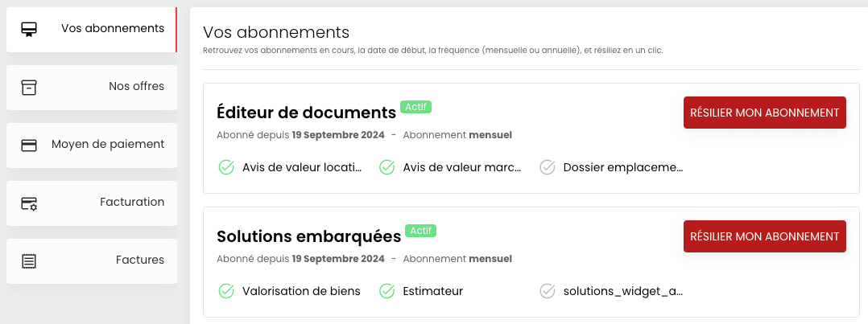Image resolution: width=868 pixels, height=324 pixels.
Task: Open the Facturation section
Action: pyautogui.click(x=91, y=203)
